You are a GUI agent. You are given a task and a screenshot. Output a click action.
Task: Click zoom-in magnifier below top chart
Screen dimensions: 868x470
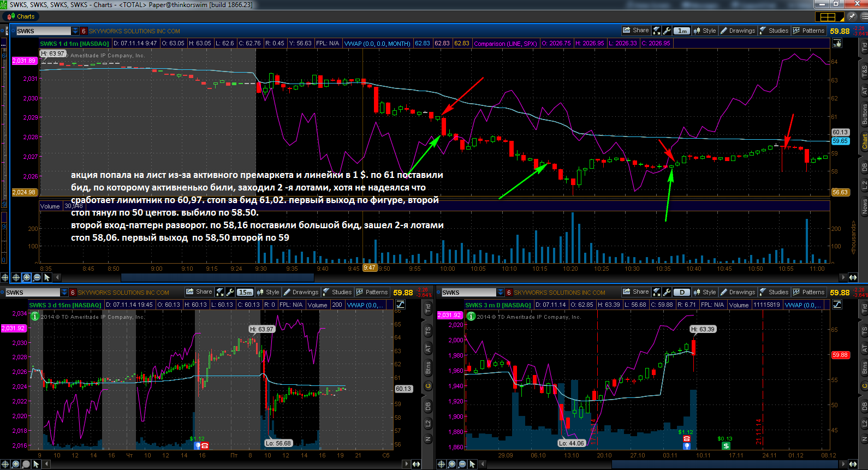click(x=26, y=277)
